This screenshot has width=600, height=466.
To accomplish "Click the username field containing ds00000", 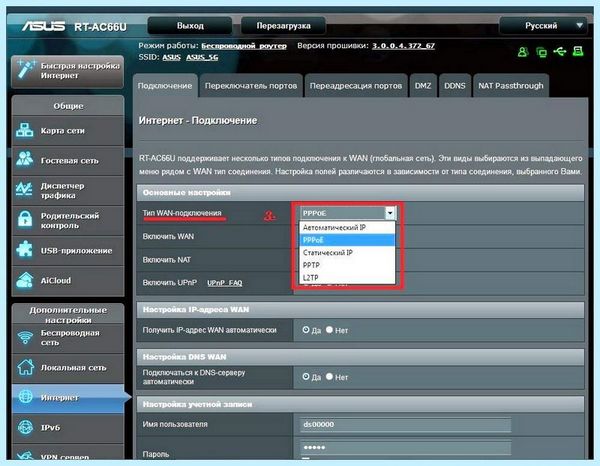I will 406,424.
